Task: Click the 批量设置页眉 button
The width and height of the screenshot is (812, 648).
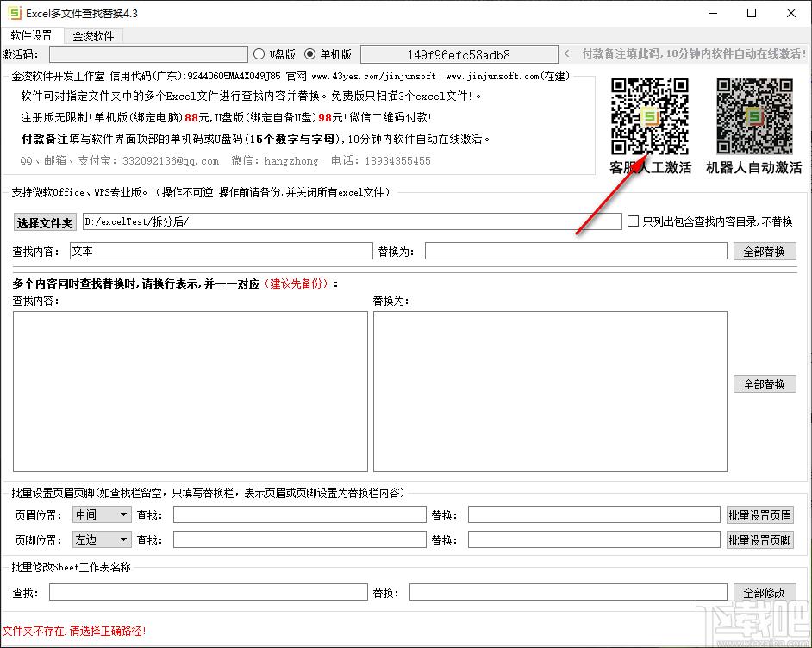Action: (x=760, y=515)
